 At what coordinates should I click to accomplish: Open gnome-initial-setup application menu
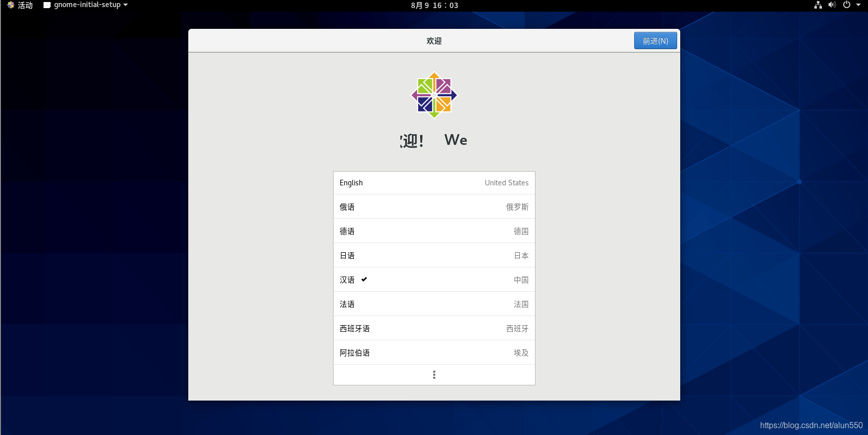pos(86,5)
